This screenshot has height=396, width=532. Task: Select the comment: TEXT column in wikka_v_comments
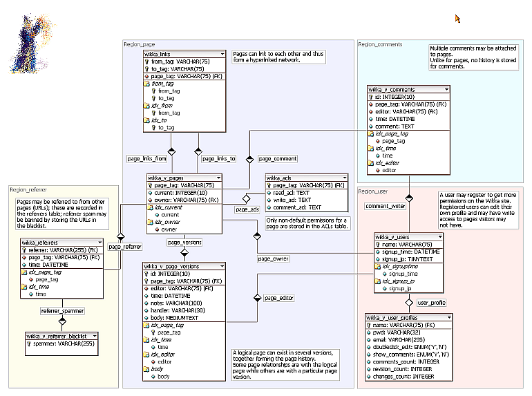click(408, 126)
